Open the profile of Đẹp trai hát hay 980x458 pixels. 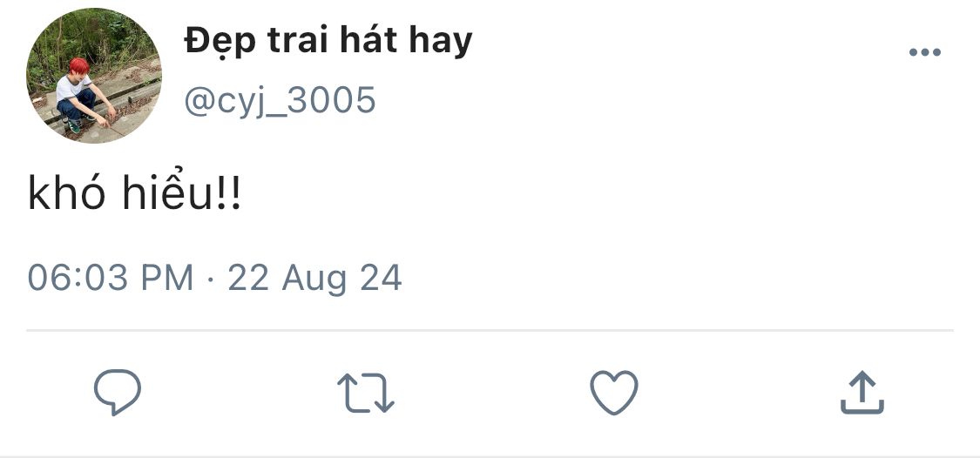(x=328, y=43)
